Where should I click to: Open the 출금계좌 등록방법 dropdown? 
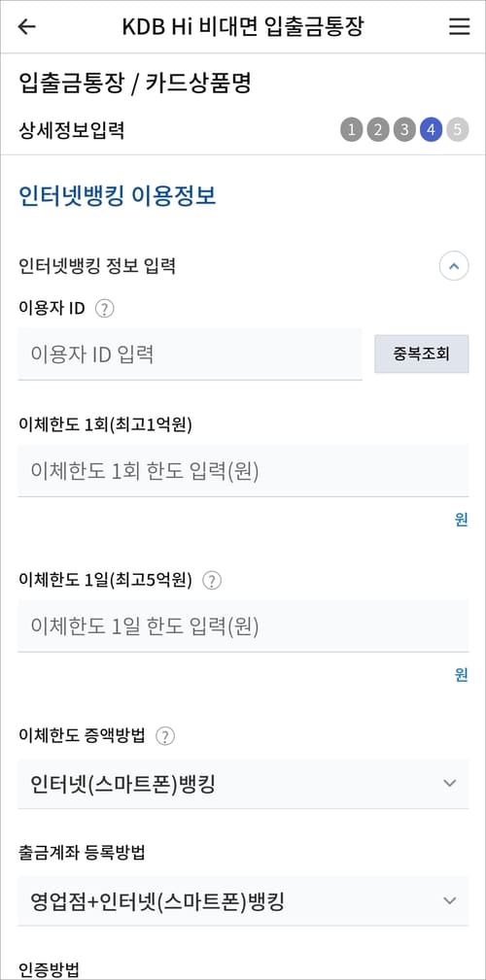coord(243,900)
